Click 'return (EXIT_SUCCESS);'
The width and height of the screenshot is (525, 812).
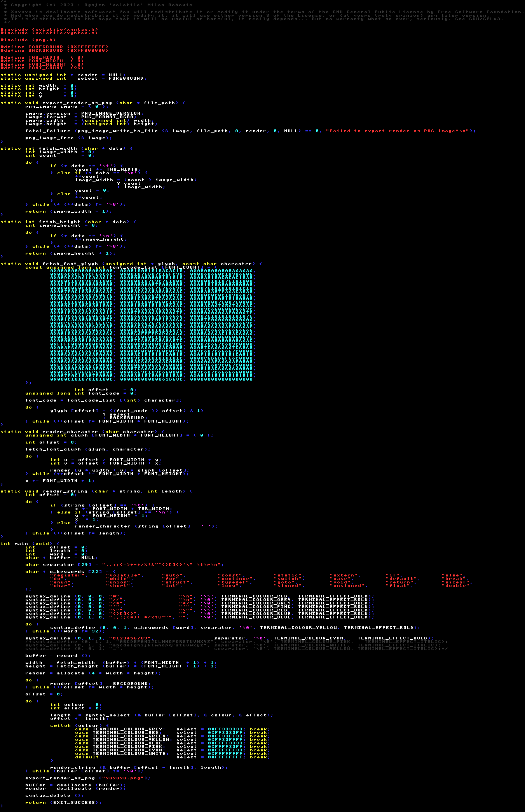tap(63, 803)
